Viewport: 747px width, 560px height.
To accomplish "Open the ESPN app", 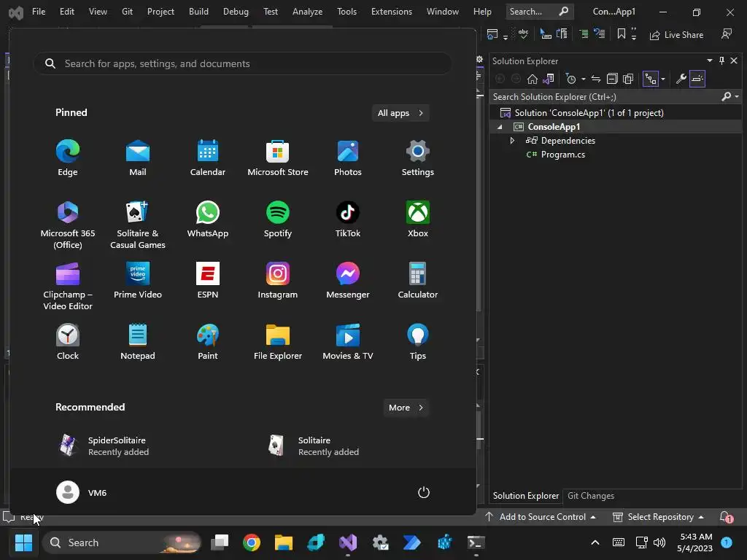I will [x=208, y=281].
